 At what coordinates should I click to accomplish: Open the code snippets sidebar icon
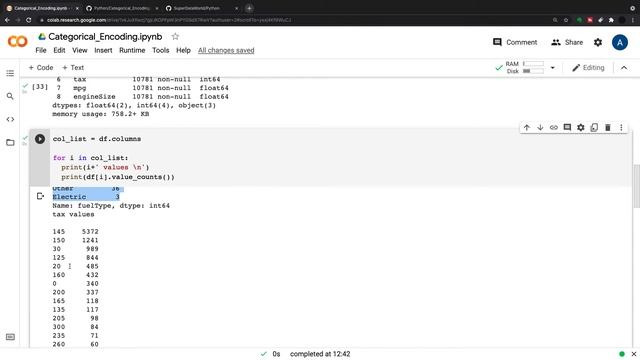[10, 120]
